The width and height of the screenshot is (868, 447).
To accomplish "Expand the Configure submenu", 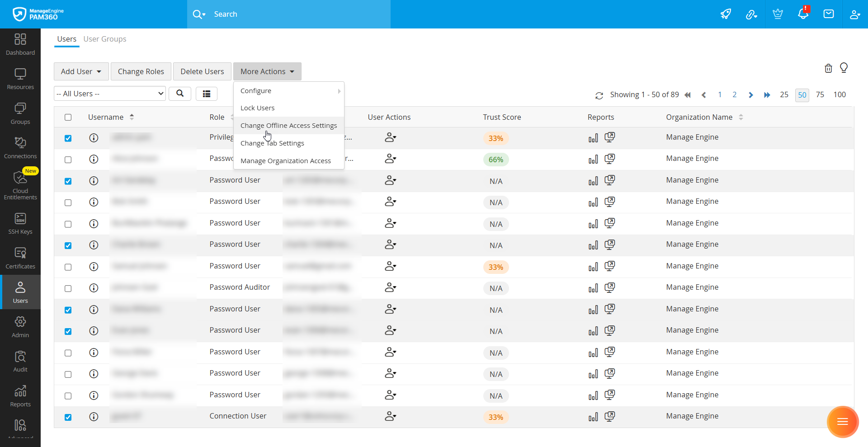I will pos(288,91).
